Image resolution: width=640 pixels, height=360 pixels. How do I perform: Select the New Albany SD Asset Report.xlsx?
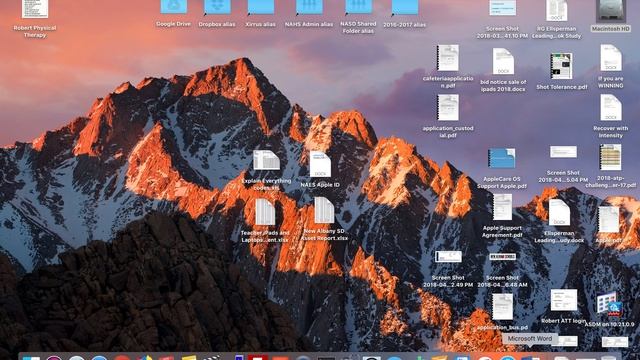pyautogui.click(x=324, y=210)
